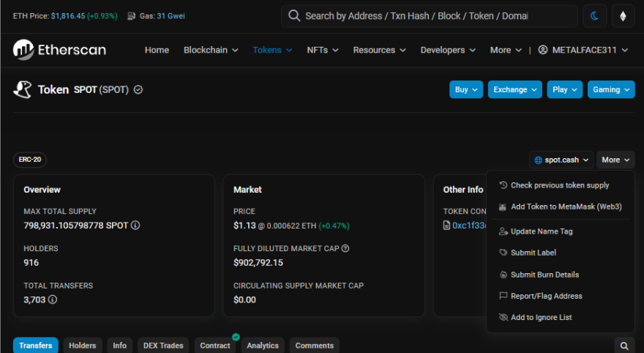Screen dimensions: 644x353
Task: Click the 31 Gwei gas link
Action: [171, 16]
